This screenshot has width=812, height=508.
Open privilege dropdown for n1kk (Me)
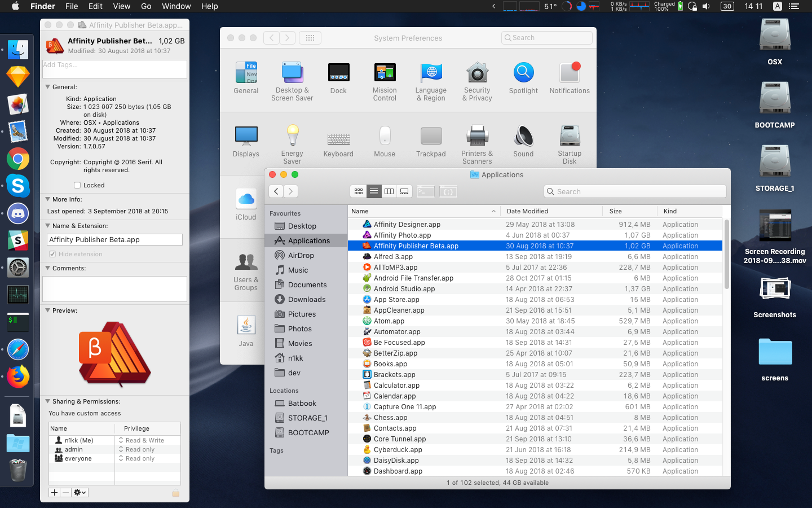click(x=141, y=440)
